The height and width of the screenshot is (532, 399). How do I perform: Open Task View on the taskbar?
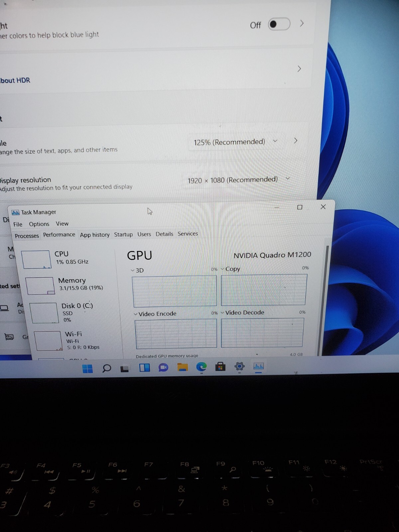(125, 368)
